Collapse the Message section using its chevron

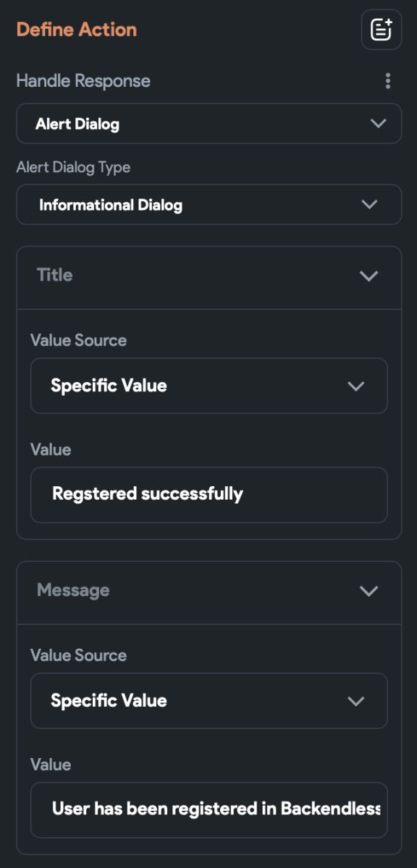[x=369, y=591]
